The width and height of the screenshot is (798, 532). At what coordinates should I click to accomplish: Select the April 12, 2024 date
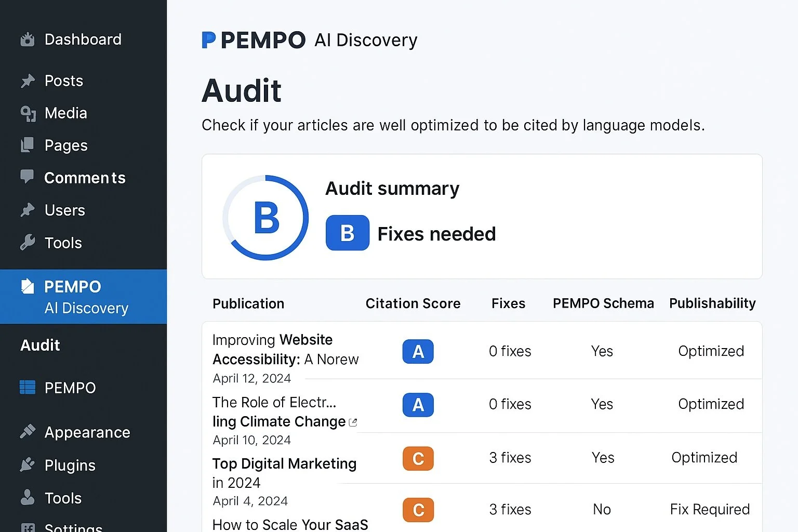[x=251, y=378]
